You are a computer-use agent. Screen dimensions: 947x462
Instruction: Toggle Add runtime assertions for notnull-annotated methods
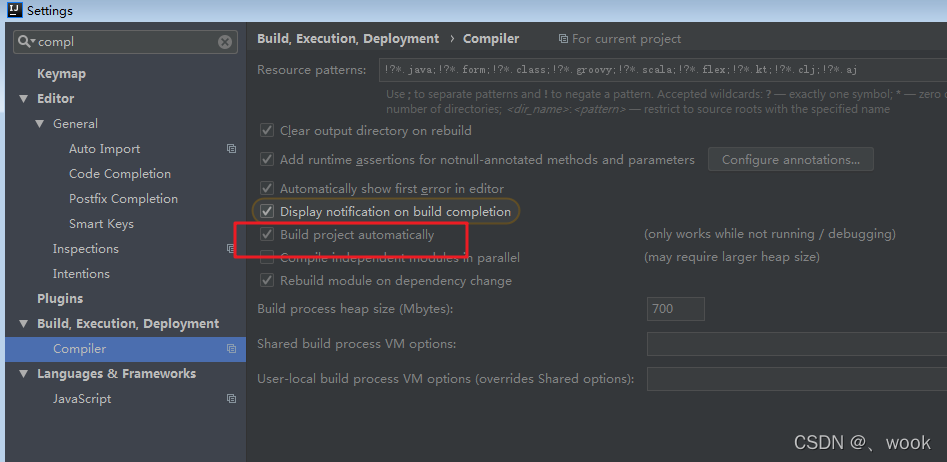(x=266, y=159)
